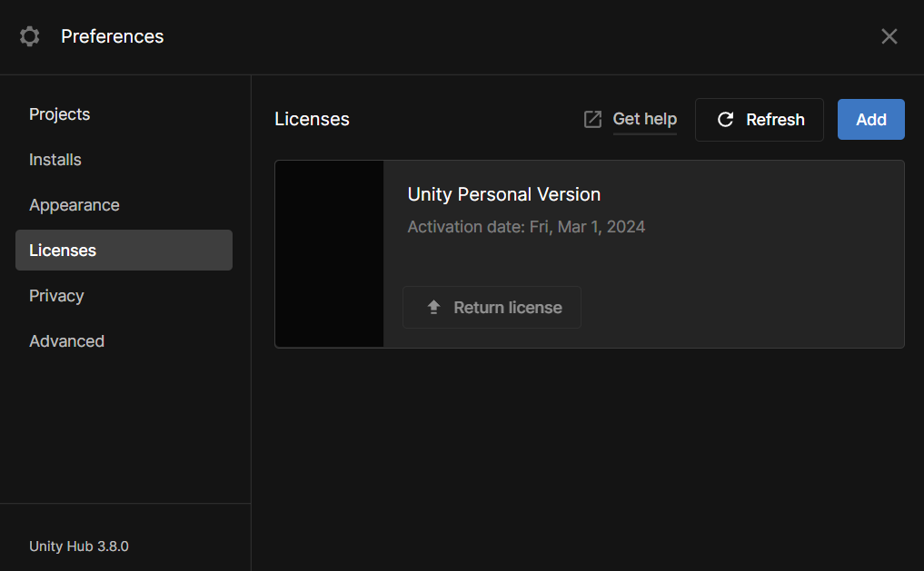Click the Unity Hub 3.8.0 version label
Viewport: 924px width, 571px height.
79,546
